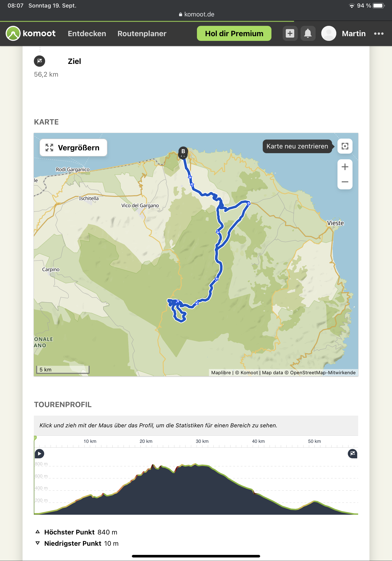Screen dimensions: 392x561
Task: Click Hol dir Premium button
Action: (234, 33)
